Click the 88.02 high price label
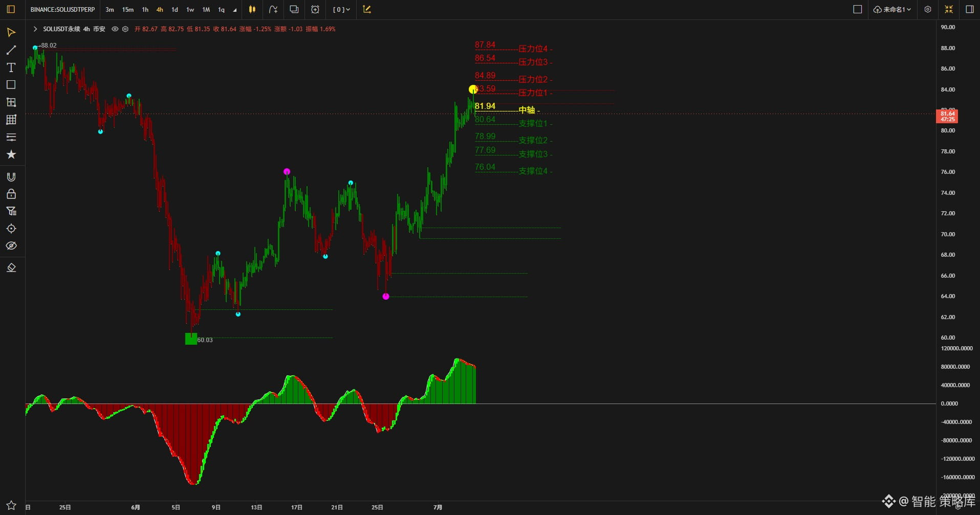The image size is (980, 515). click(x=49, y=46)
